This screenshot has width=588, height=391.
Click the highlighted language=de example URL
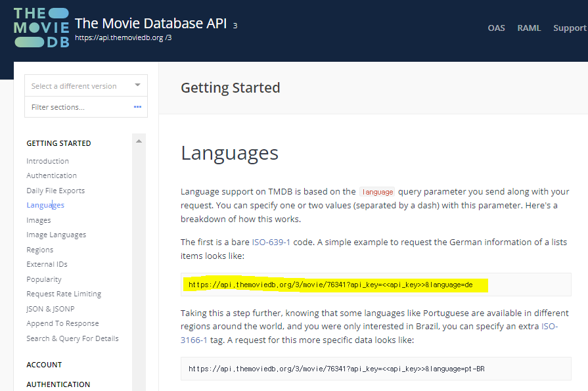(330, 285)
